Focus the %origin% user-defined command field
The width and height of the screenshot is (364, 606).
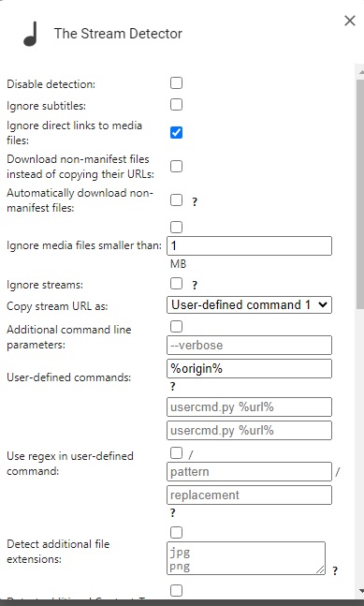(x=249, y=369)
